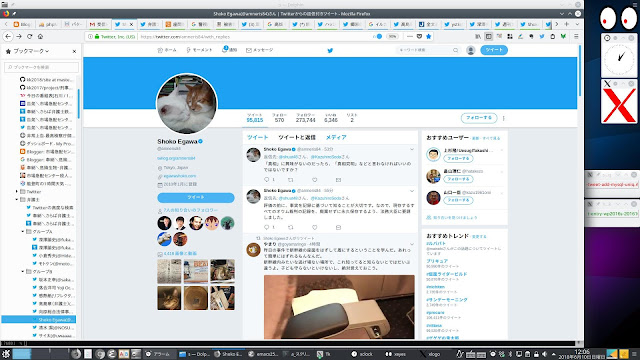Viewport: 640px width, 360px height.
Task: Open the xclock entry in the taskbar
Action: coord(363,354)
